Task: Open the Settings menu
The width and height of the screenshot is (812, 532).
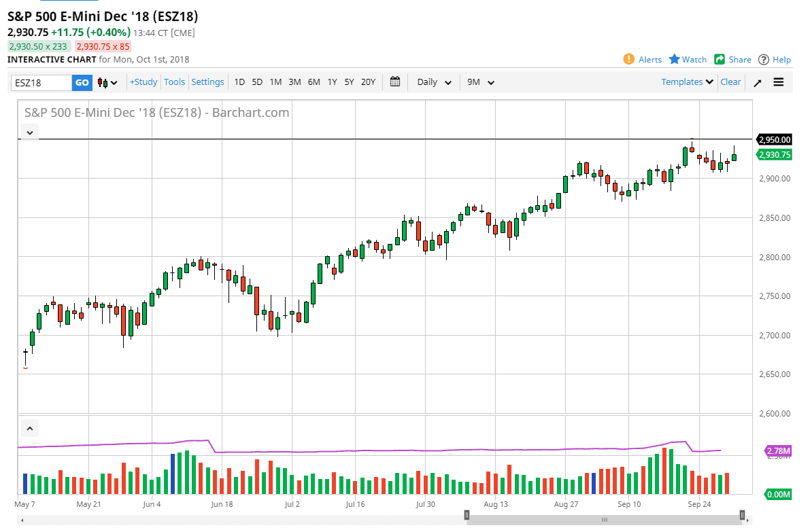Action: pos(207,82)
